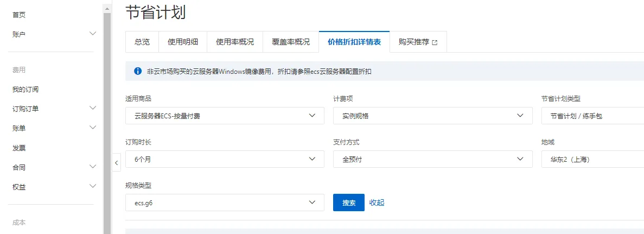The height and width of the screenshot is (234, 644).
Task: Click the 收起 link
Action: pos(377,203)
